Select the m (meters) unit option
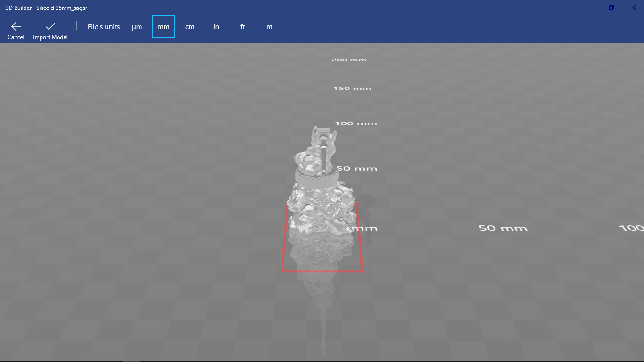 click(x=269, y=27)
